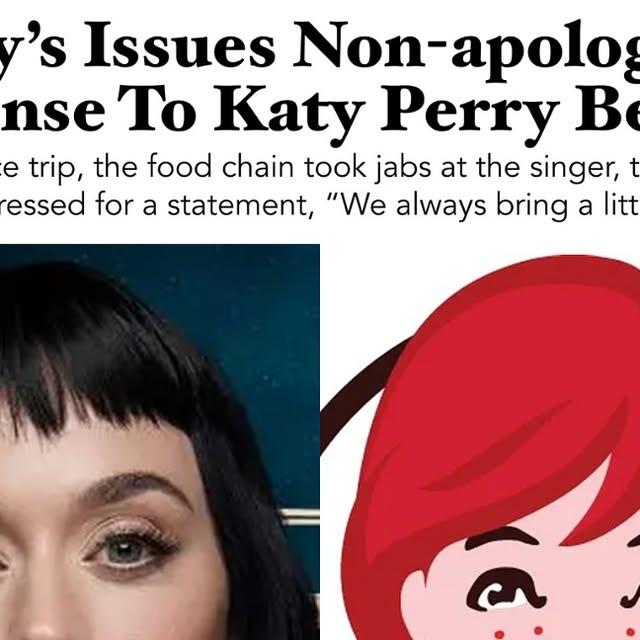This screenshot has height=640, width=640.
Task: Click the woman's eyebrow in photo
Action: tap(137, 488)
